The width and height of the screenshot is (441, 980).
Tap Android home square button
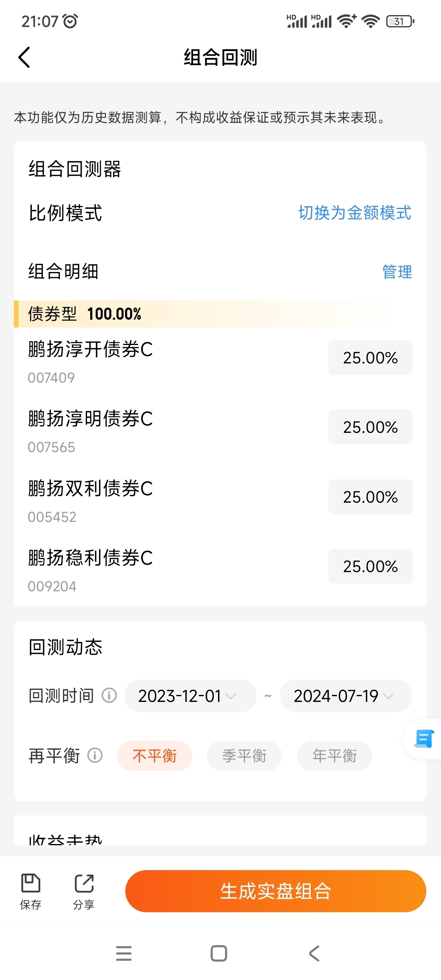point(219,953)
